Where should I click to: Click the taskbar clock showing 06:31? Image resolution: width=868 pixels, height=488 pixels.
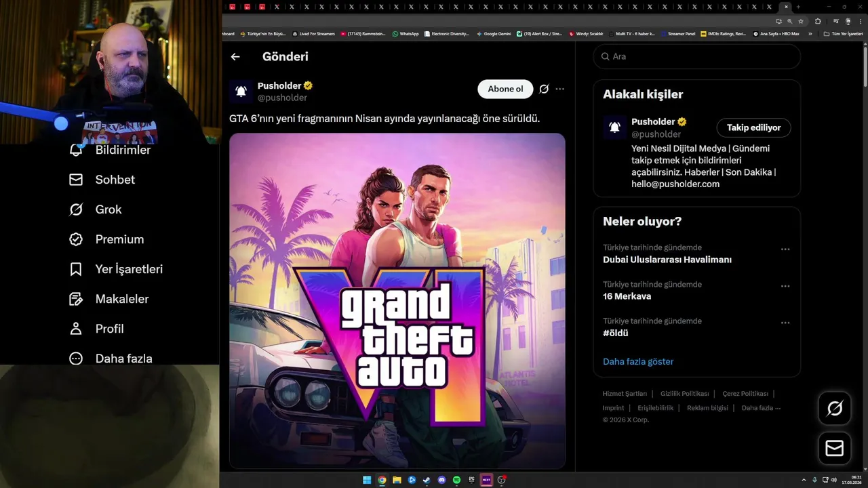point(851,480)
